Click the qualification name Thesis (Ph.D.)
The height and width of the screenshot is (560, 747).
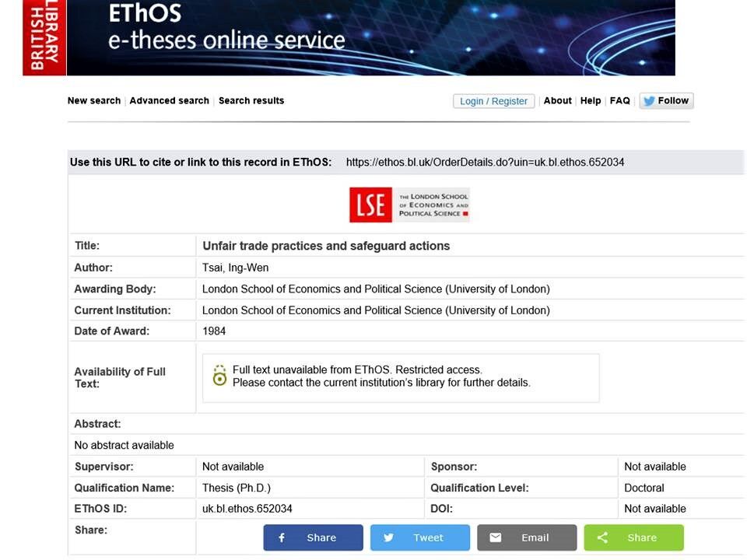(237, 488)
